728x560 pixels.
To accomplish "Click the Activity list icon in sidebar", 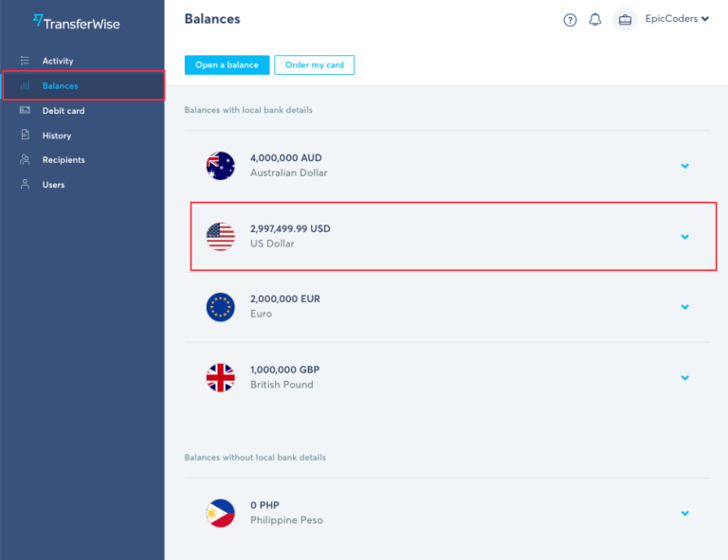I will click(x=25, y=61).
